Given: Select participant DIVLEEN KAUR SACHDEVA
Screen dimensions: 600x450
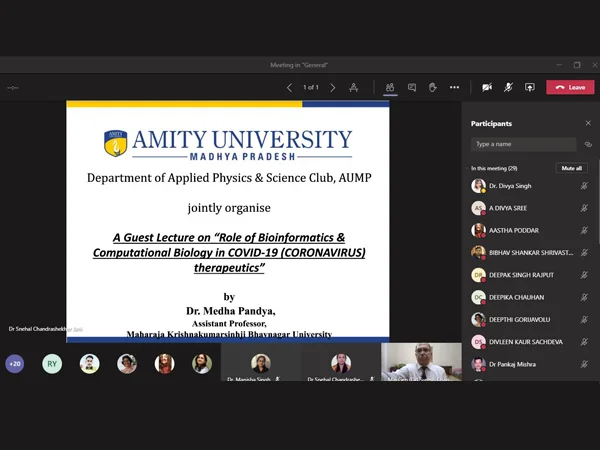Looking at the screenshot, I should point(529,342).
